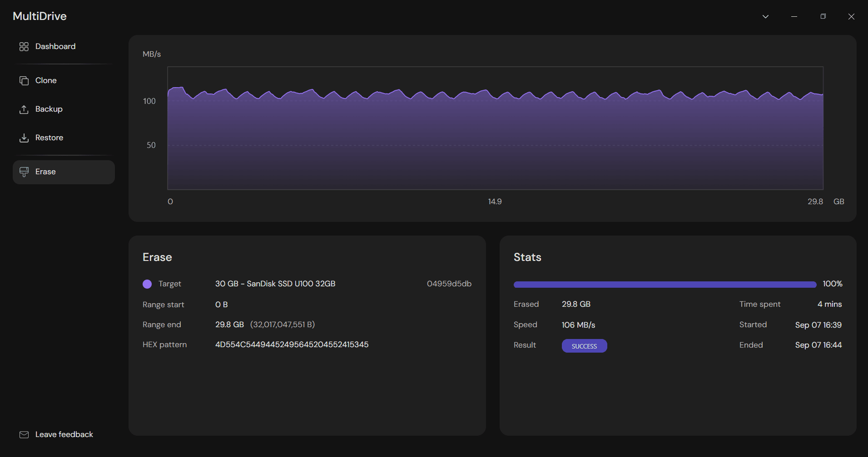This screenshot has width=868, height=457.
Task: Click the Speed value 106 MB/s
Action: [578, 325]
